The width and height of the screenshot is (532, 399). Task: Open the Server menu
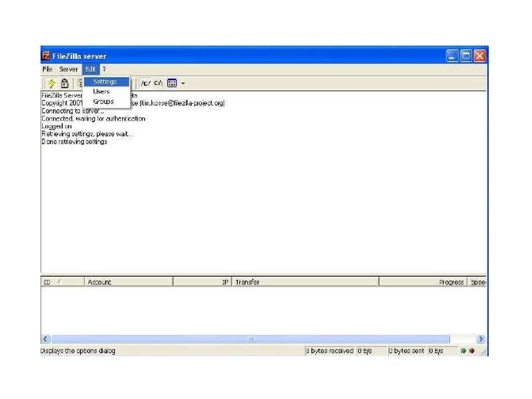click(68, 69)
